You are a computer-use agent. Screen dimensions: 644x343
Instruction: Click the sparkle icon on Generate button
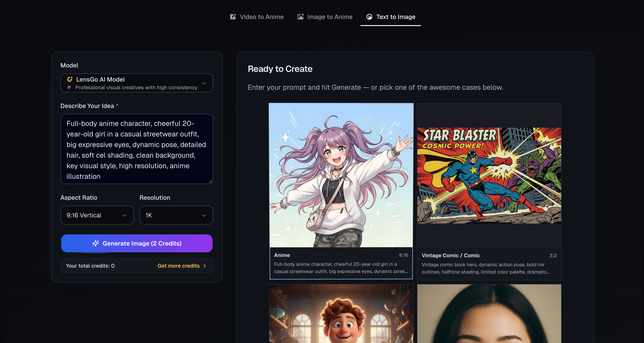pyautogui.click(x=96, y=243)
